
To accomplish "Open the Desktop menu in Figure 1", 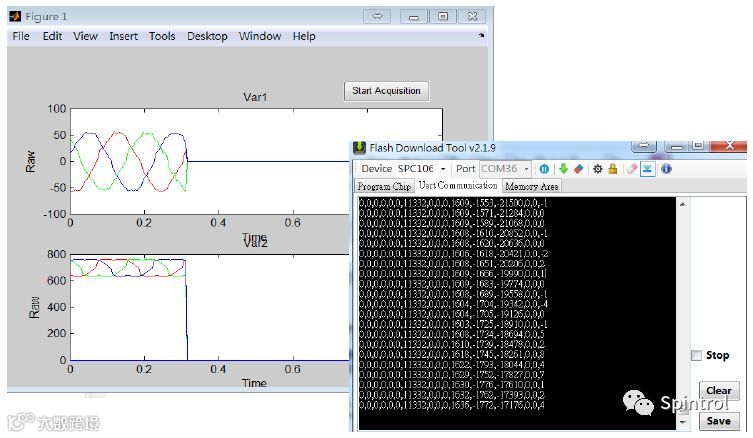I will [x=207, y=36].
